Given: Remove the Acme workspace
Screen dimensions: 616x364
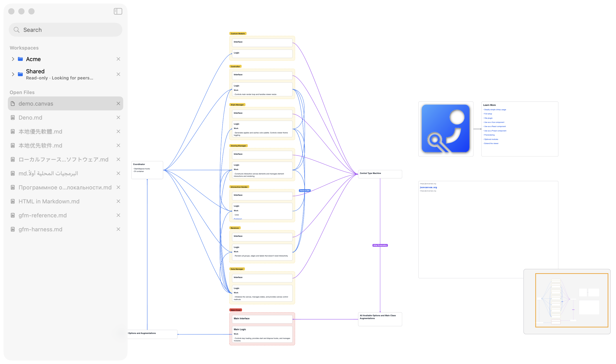Looking at the screenshot, I should [118, 59].
